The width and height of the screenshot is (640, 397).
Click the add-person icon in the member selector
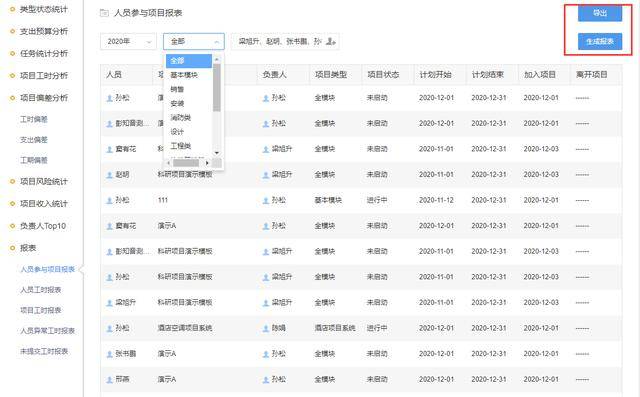(x=331, y=42)
